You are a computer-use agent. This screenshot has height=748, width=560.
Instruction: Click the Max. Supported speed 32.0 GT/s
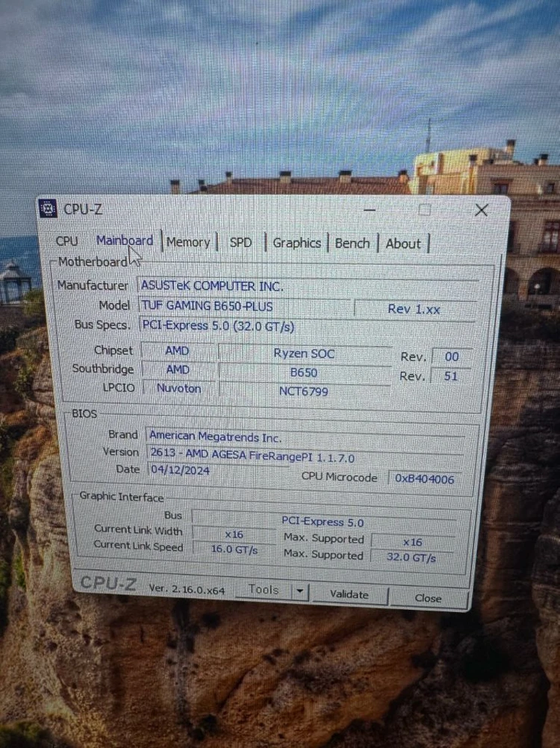(411, 557)
